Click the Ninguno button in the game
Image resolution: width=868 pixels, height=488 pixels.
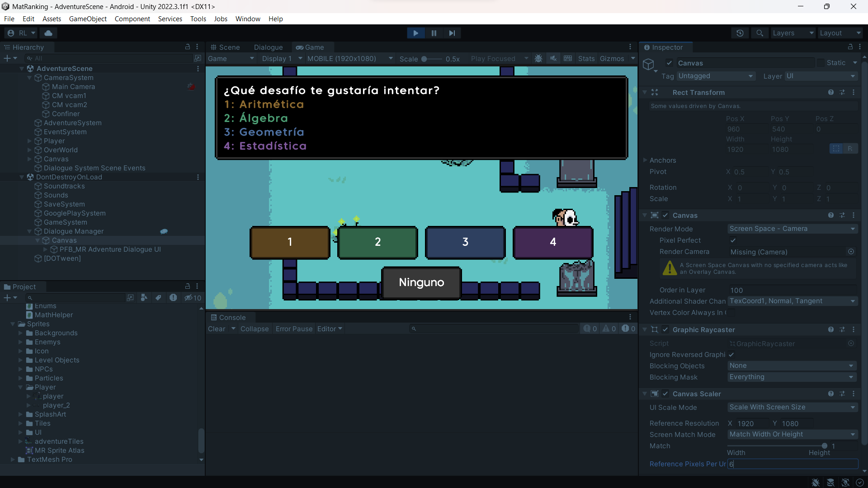421,282
